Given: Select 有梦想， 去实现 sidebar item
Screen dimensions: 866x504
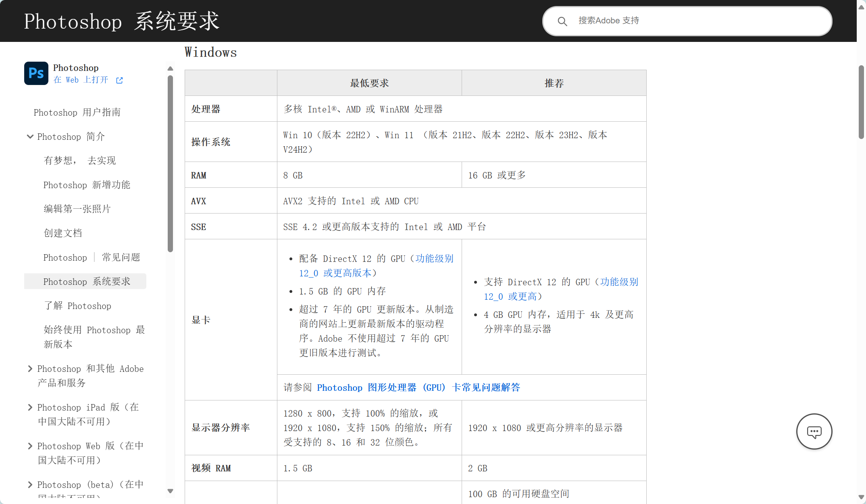Looking at the screenshot, I should pos(80,161).
